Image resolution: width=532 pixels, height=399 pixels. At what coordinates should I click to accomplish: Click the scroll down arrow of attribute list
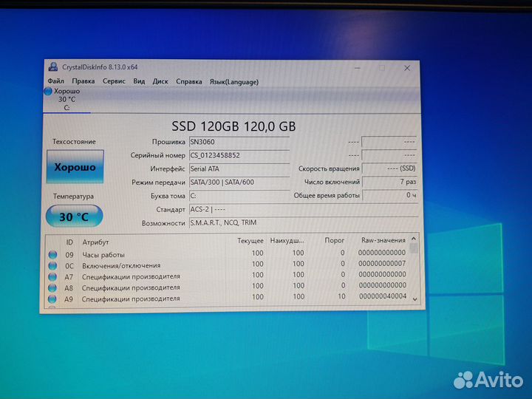(415, 299)
